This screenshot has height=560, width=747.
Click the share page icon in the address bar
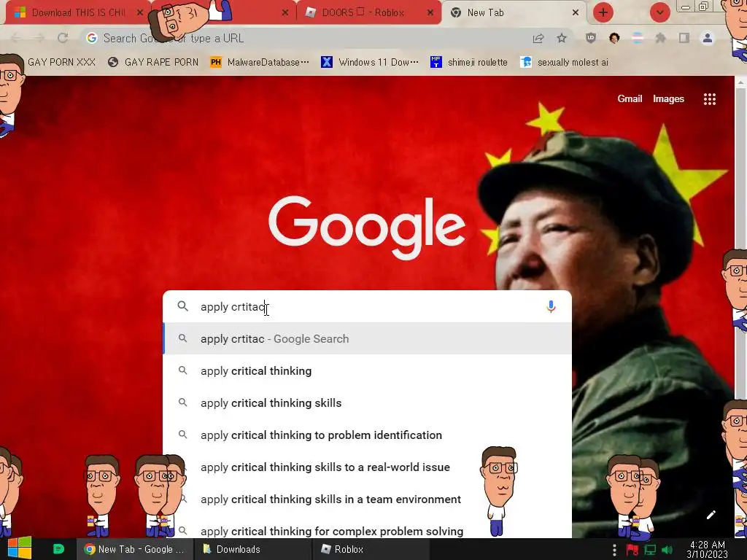[x=538, y=38]
